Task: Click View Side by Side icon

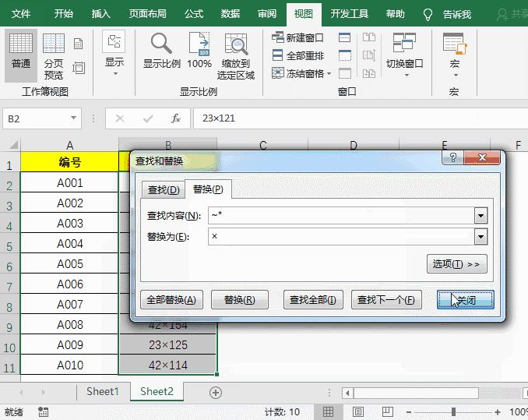Action: 369,37
